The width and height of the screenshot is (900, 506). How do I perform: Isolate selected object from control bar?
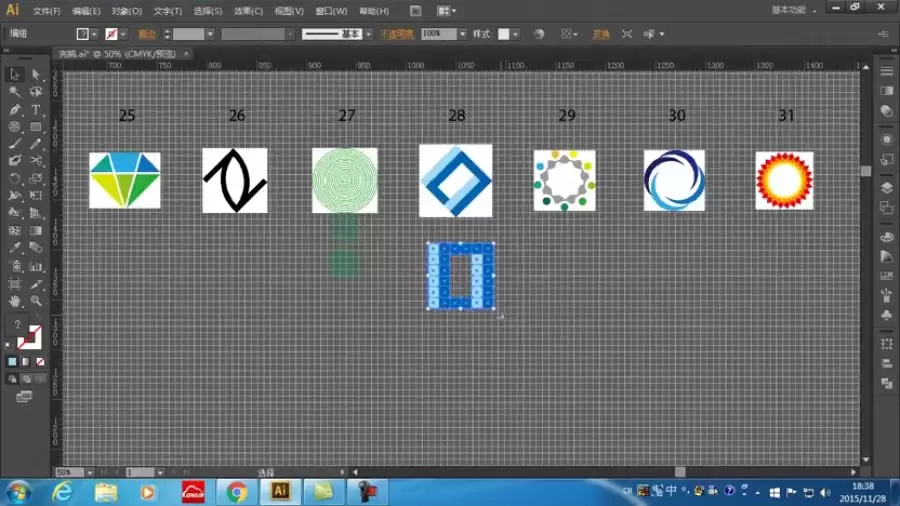pos(627,34)
